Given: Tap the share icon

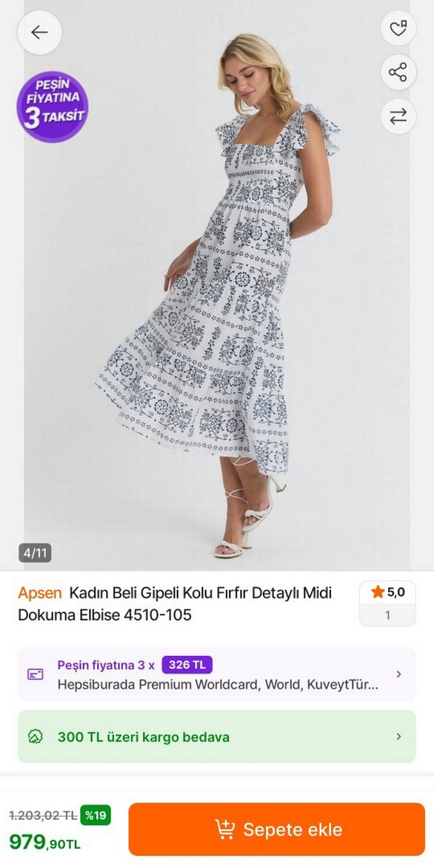Looking at the screenshot, I should (398, 73).
